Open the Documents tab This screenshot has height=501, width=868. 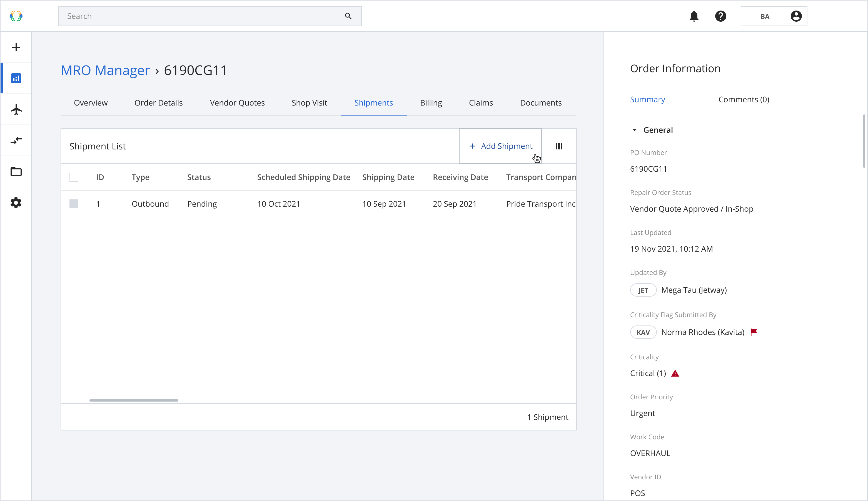541,102
